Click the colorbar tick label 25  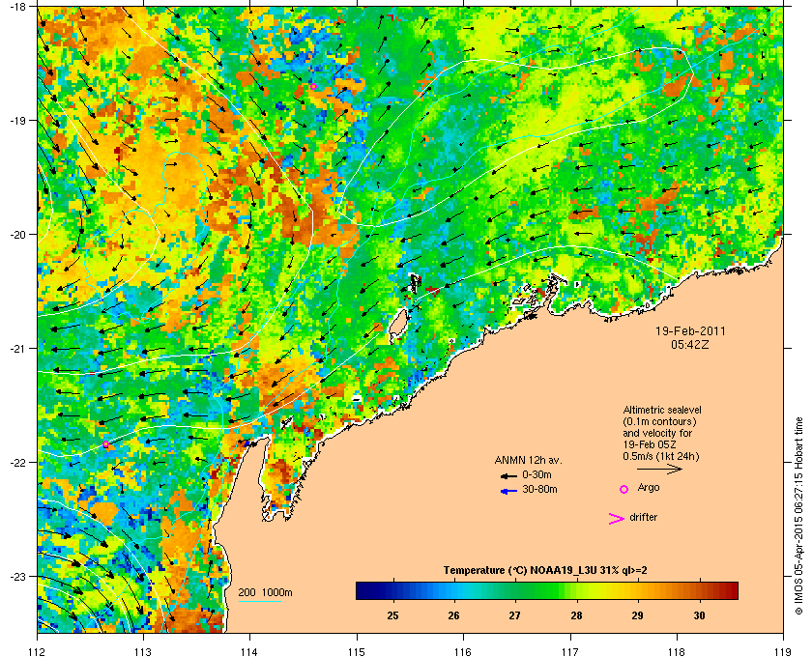point(393,615)
